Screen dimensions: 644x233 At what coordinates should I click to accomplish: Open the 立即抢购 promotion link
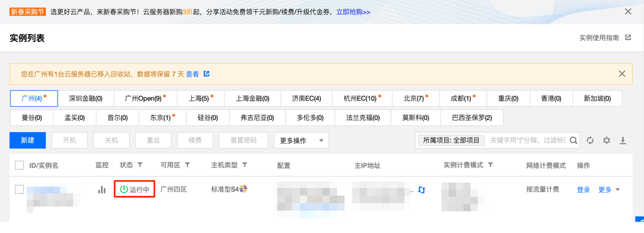[353, 12]
